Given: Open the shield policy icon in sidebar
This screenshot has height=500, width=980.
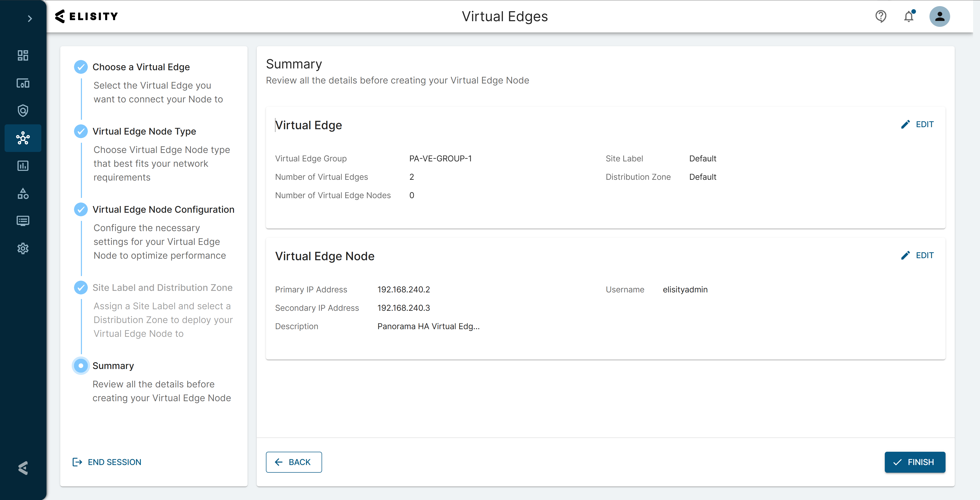Looking at the screenshot, I should pyautogui.click(x=23, y=110).
